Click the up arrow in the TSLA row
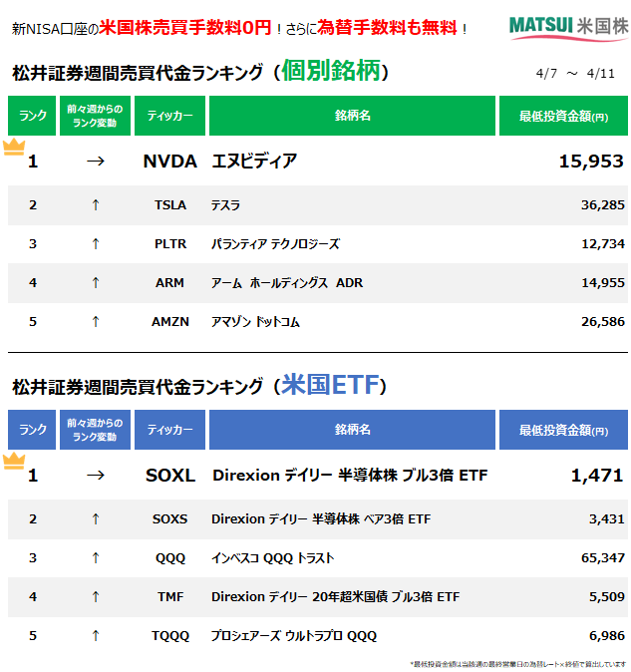Image resolution: width=631 pixels, height=672 pixels. 95,205
